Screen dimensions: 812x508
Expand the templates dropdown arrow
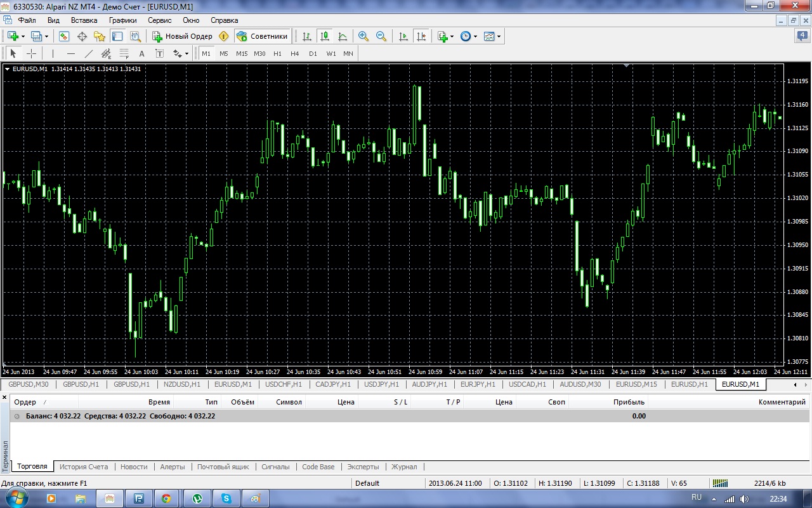coord(499,36)
